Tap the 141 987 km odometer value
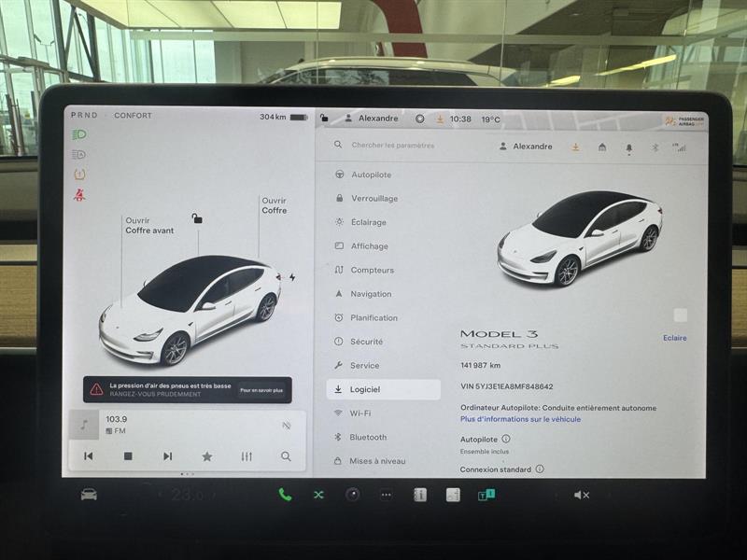This screenshot has height=560, width=747. pyautogui.click(x=480, y=365)
